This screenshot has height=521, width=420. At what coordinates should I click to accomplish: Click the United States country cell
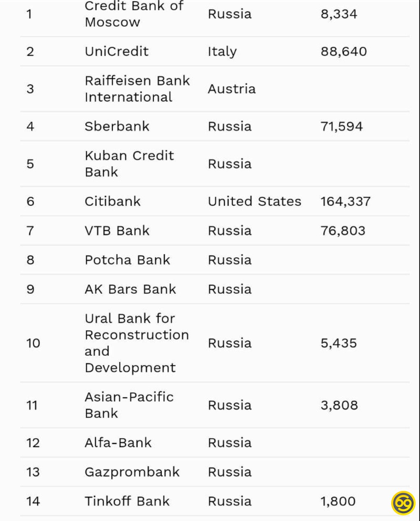click(254, 201)
